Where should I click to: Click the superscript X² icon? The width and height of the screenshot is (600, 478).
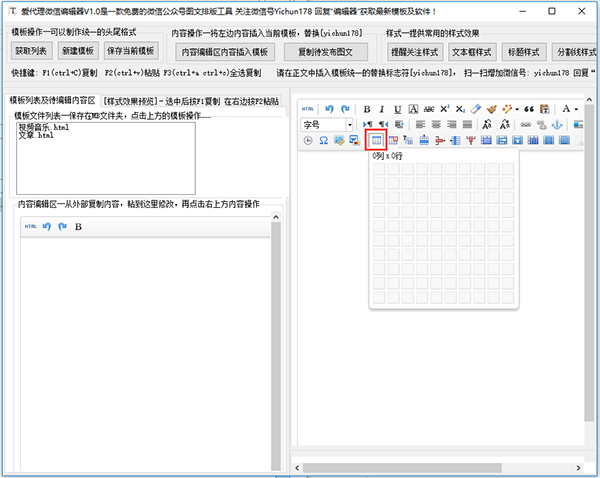443,108
